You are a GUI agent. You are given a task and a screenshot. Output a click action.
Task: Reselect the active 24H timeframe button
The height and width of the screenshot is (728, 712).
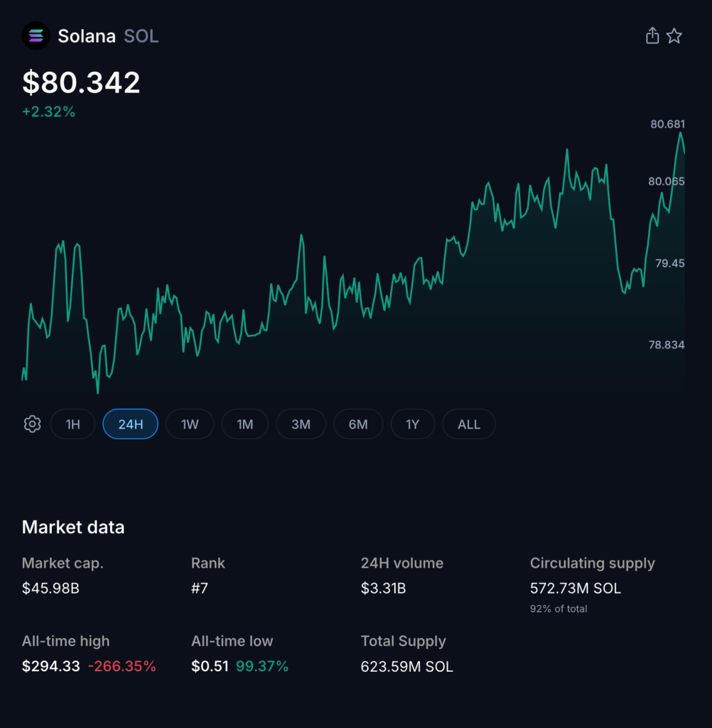click(130, 424)
